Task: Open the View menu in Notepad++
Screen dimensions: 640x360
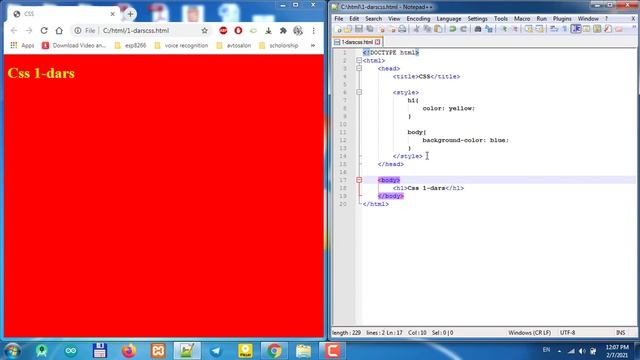Action: [x=394, y=19]
